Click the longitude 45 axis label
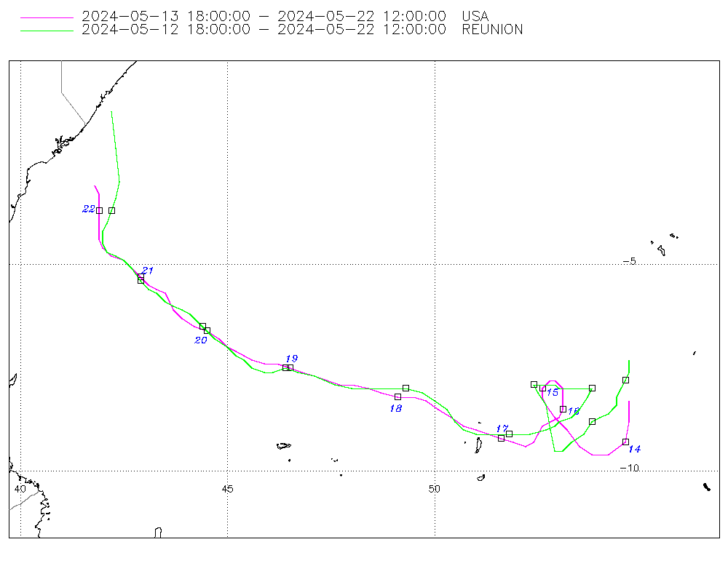 click(x=227, y=488)
